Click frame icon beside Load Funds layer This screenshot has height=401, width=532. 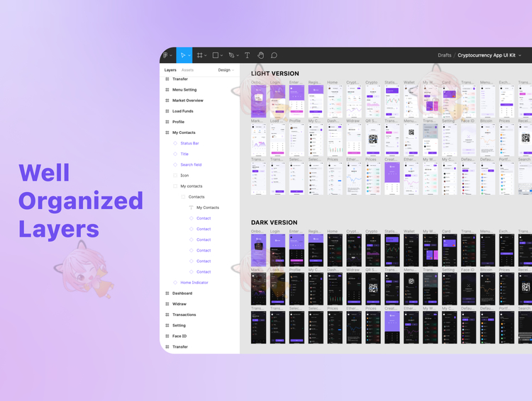point(167,111)
